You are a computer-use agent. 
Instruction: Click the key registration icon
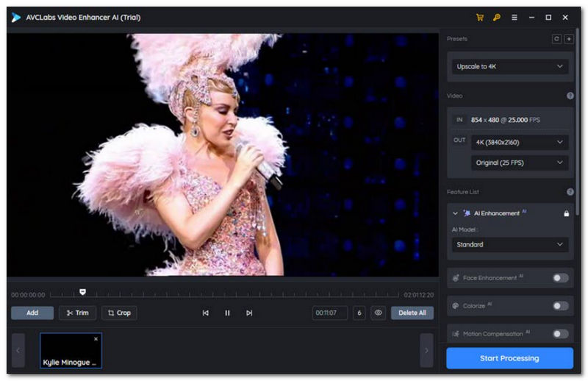pyautogui.click(x=497, y=17)
